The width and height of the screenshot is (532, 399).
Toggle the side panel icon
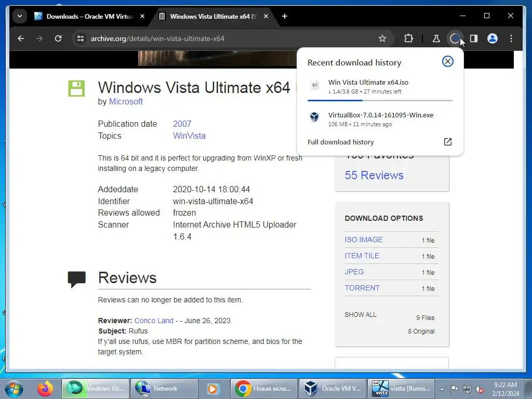click(474, 38)
